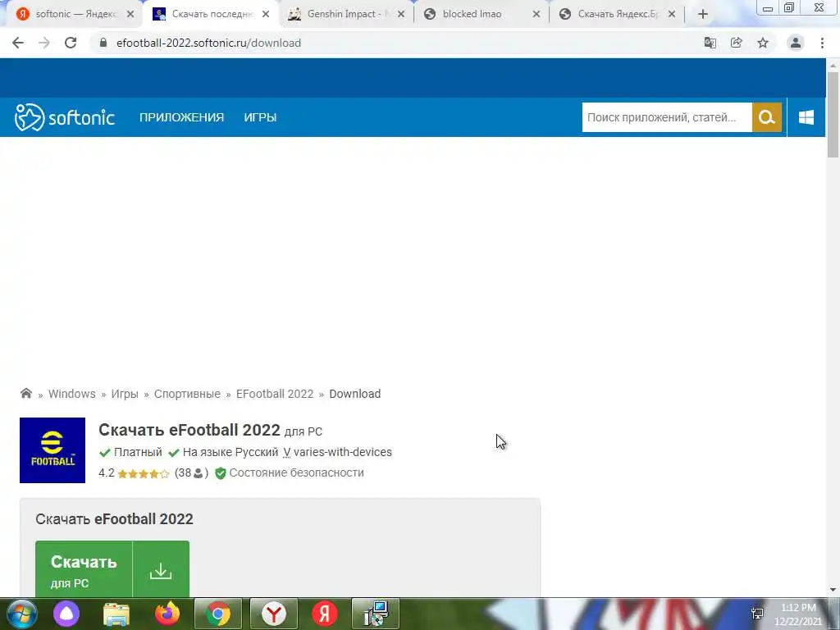Viewport: 840px width, 630px height.
Task: Click the browser forward arrow
Action: (x=44, y=43)
